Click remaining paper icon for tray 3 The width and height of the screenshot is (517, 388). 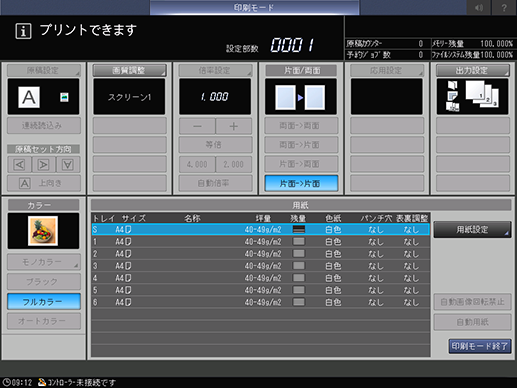pos(299,266)
